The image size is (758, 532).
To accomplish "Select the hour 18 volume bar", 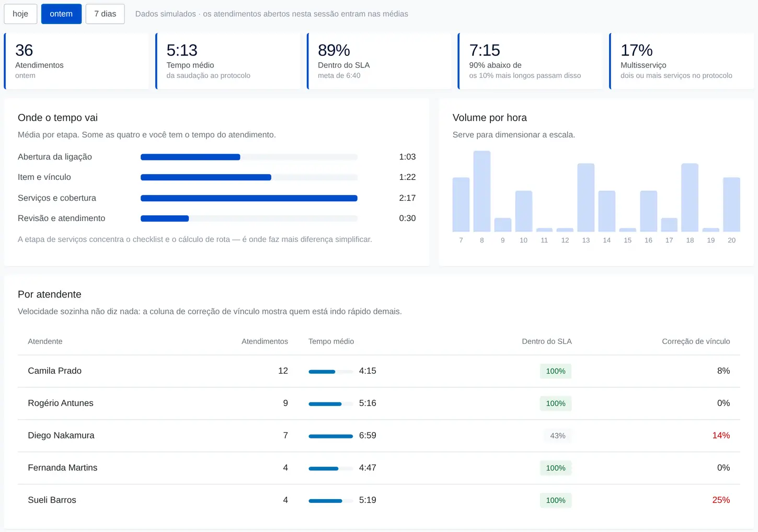I will (x=690, y=198).
